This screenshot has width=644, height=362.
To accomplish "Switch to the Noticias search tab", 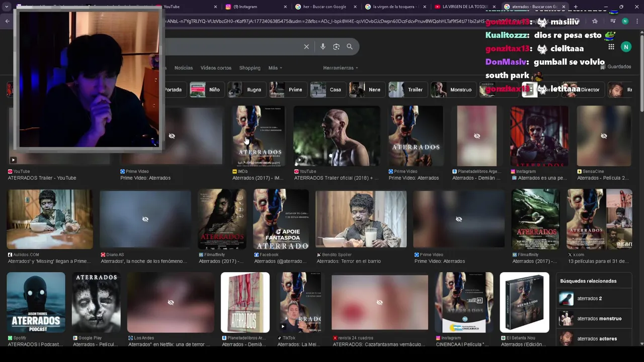I will point(184,68).
